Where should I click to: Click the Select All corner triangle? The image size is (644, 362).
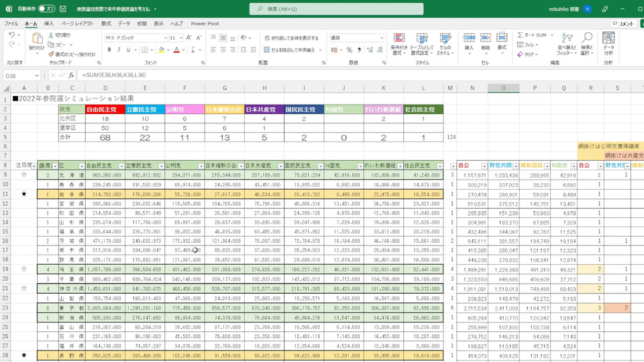pyautogui.click(x=6, y=88)
